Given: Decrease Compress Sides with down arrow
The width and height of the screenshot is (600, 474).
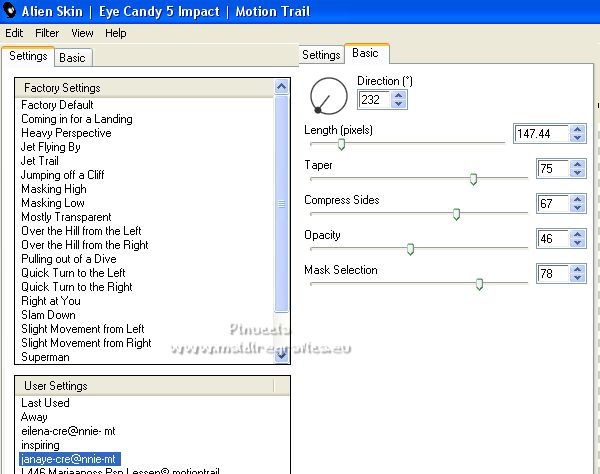Looking at the screenshot, I should tap(577, 208).
